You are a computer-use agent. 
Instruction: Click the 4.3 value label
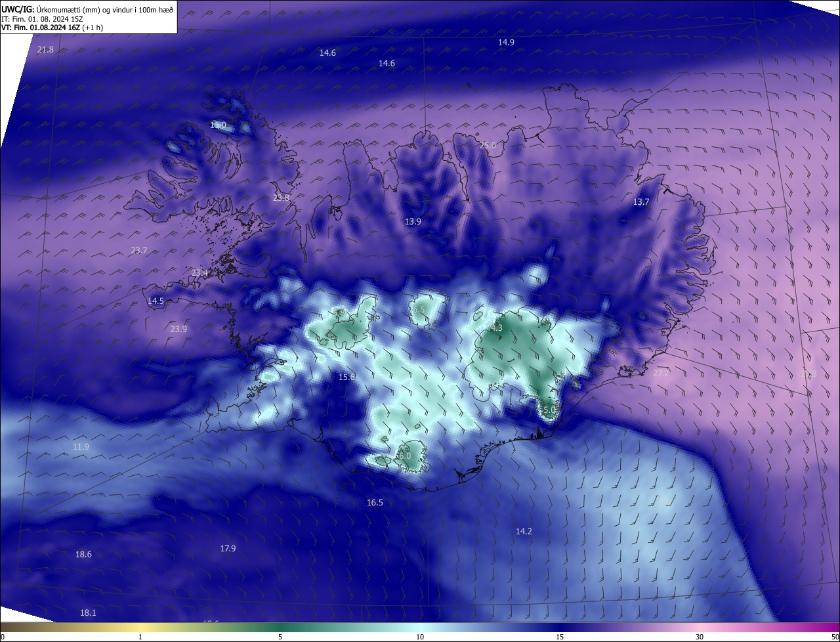click(x=496, y=328)
